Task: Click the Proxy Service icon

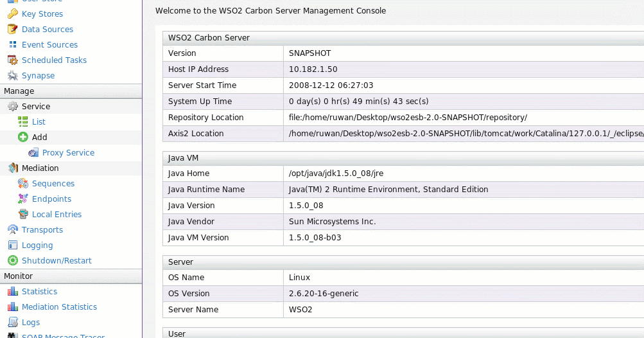Action: tap(33, 152)
